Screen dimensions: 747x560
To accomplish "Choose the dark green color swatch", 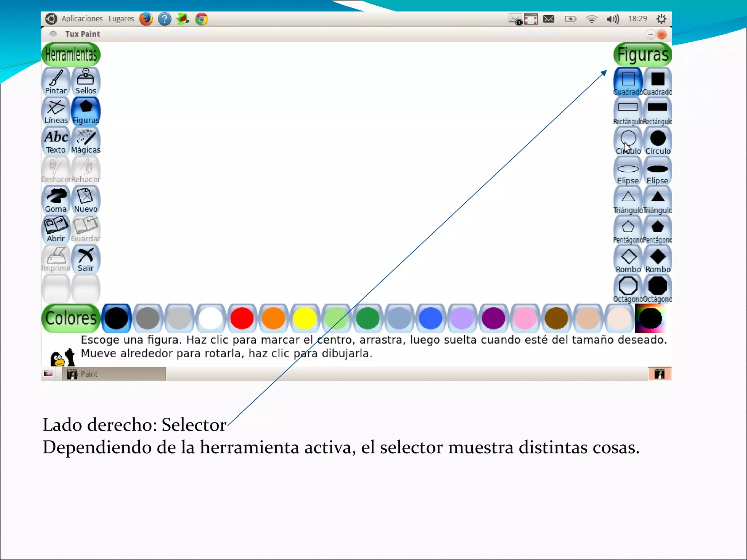I will click(x=368, y=318).
